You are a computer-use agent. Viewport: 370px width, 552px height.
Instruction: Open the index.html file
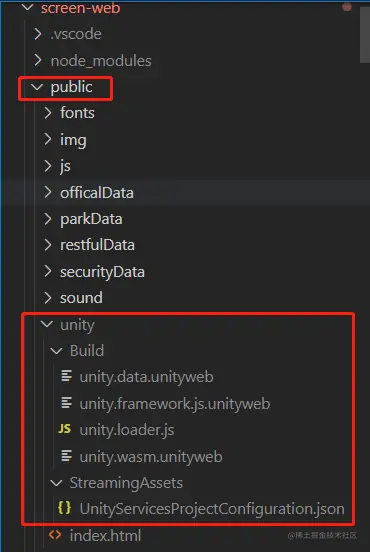(105, 535)
